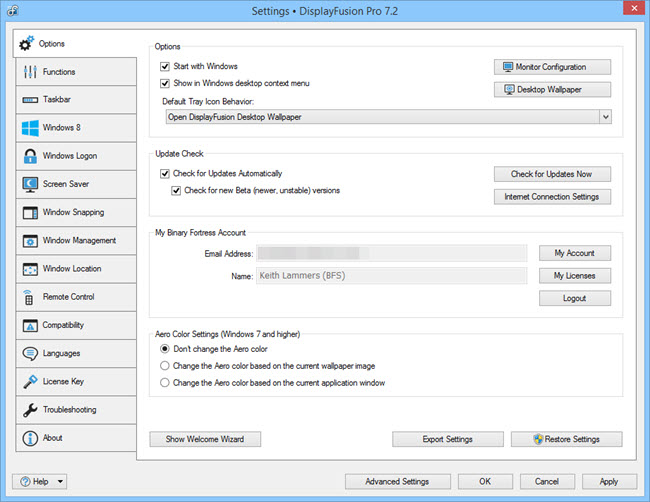Image resolution: width=650 pixels, height=502 pixels.
Task: Close the Settings window
Action: [634, 8]
